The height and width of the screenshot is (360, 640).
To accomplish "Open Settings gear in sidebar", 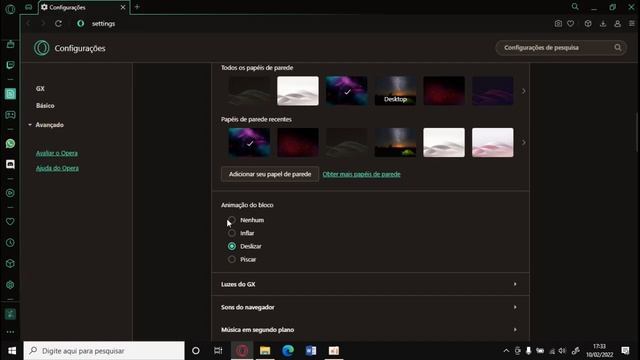I will click(10, 285).
